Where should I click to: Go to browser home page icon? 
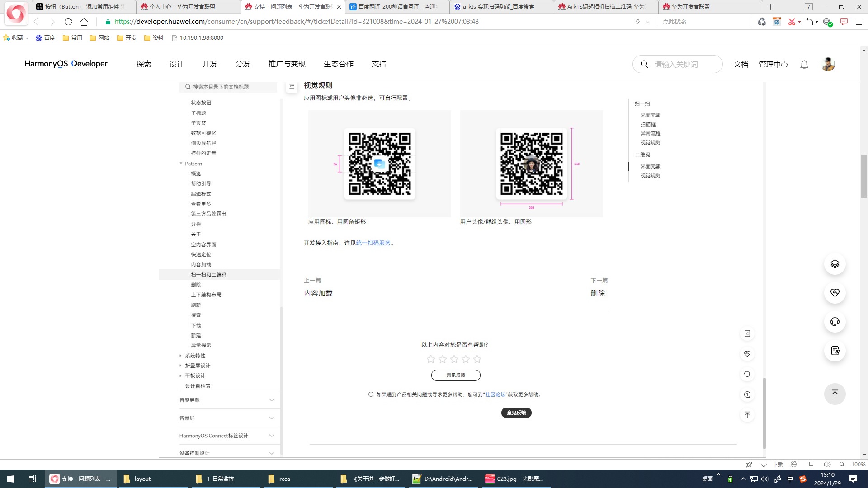[84, 22]
